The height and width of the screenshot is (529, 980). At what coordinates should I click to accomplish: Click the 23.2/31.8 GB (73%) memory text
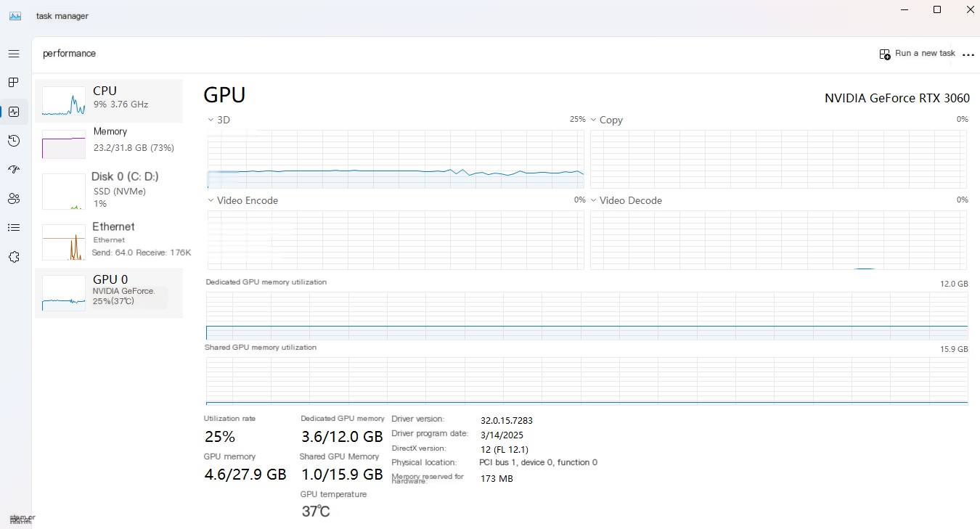(134, 148)
